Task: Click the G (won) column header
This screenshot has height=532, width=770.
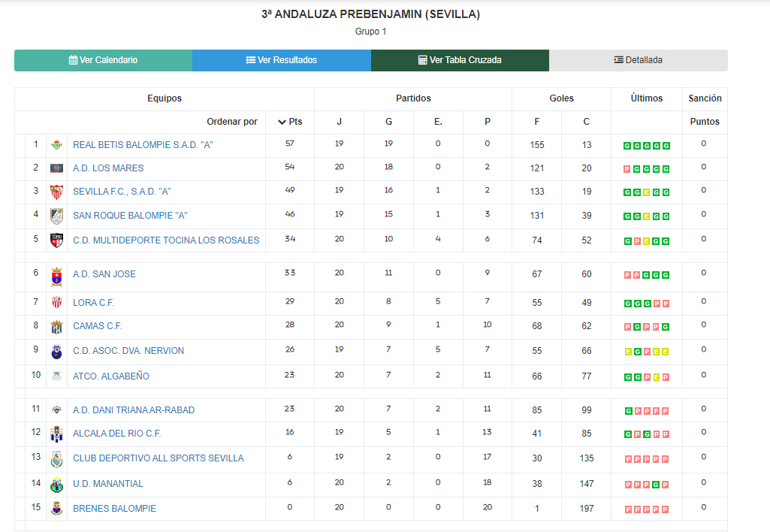Action: tap(388, 122)
